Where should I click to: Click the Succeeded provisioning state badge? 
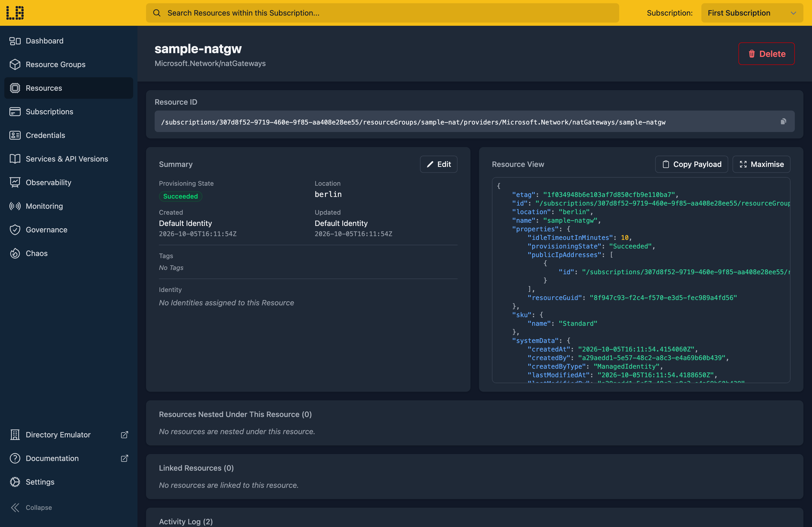pos(180,196)
